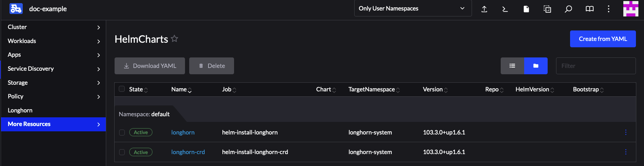Image resolution: width=644 pixels, height=166 pixels.
Task: Favorite HelmCharts with the star icon
Action: pos(174,39)
